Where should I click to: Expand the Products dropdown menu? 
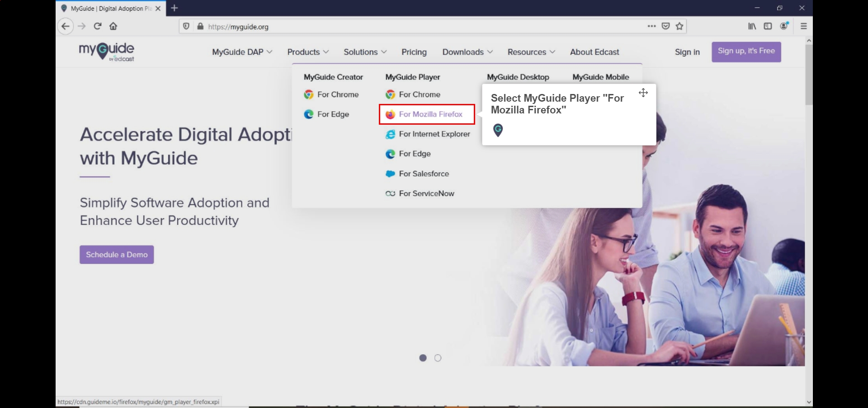(x=308, y=52)
